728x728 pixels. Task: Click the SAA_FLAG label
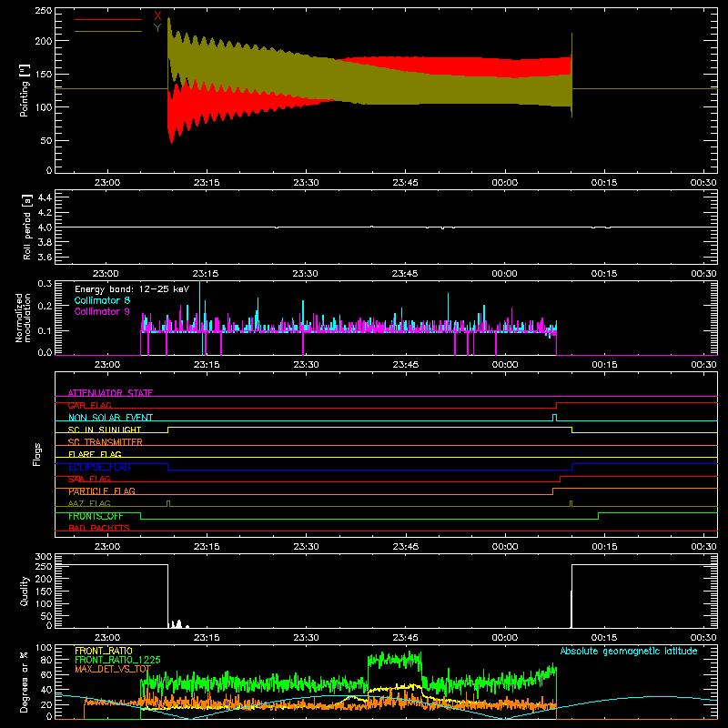click(x=89, y=480)
